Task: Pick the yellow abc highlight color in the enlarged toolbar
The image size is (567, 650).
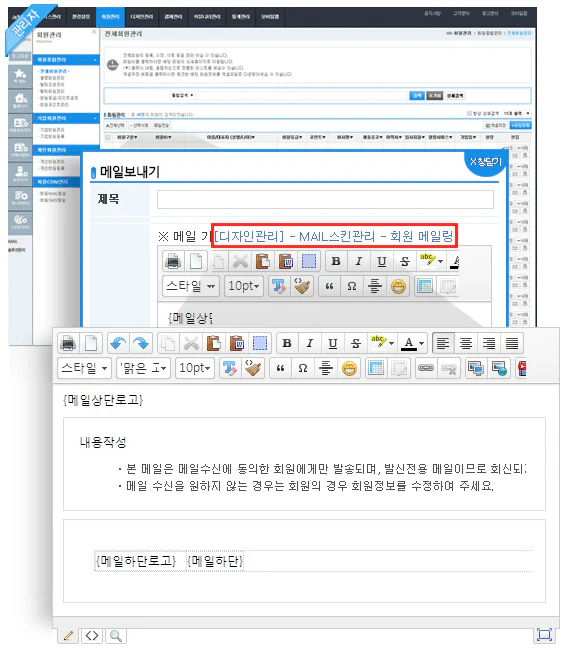Action: click(378, 343)
